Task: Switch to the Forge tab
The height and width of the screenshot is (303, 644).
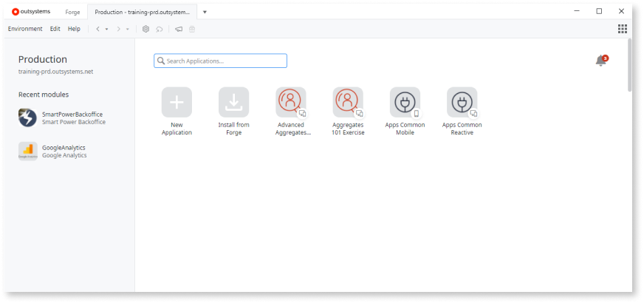Action: click(72, 12)
